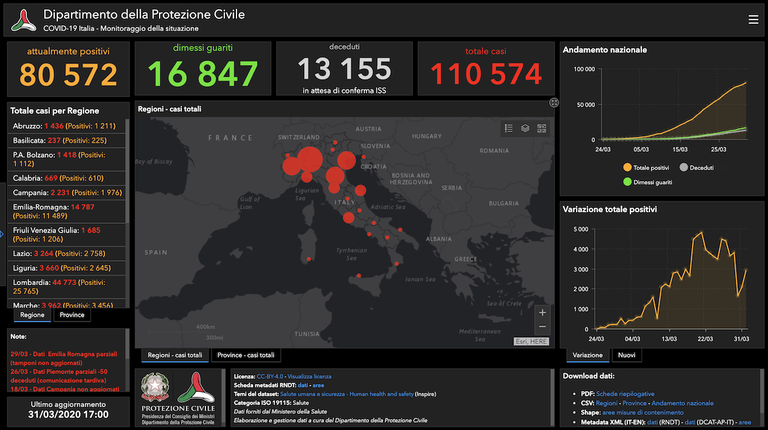Click the CC-BY-4.0 licence link
This screenshot has width=768, height=430.
point(269,376)
